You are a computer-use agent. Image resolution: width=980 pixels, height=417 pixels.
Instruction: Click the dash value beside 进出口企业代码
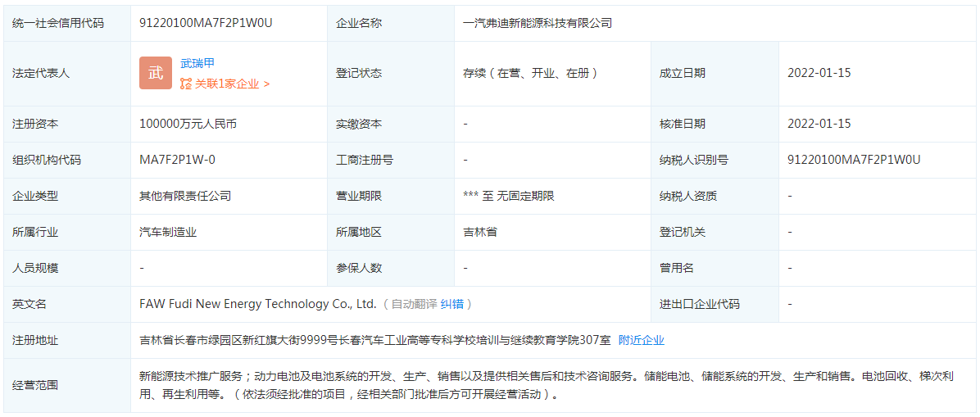[790, 305]
